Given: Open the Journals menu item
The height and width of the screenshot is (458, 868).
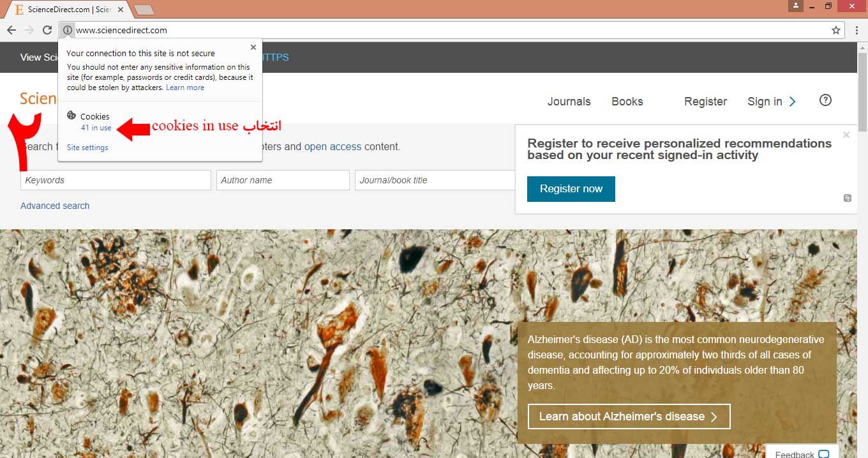Looking at the screenshot, I should 569,102.
